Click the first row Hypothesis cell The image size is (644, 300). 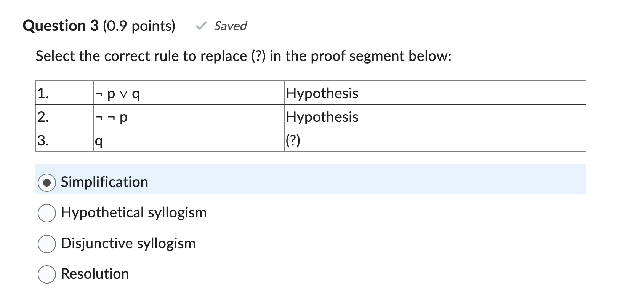point(435,93)
